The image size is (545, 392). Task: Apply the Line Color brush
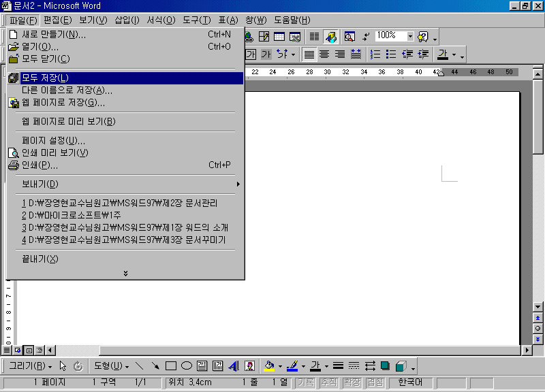click(293, 366)
